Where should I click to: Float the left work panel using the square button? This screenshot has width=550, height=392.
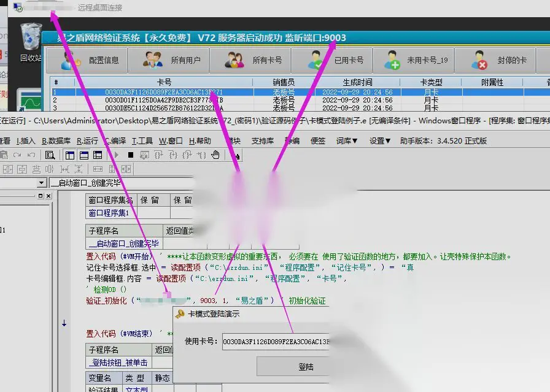[x=41, y=196]
